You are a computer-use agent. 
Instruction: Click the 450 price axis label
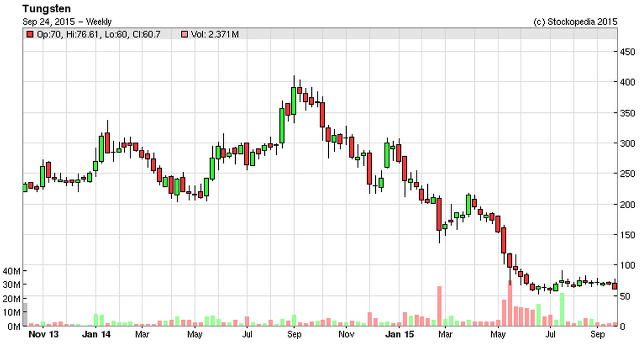pyautogui.click(x=627, y=51)
